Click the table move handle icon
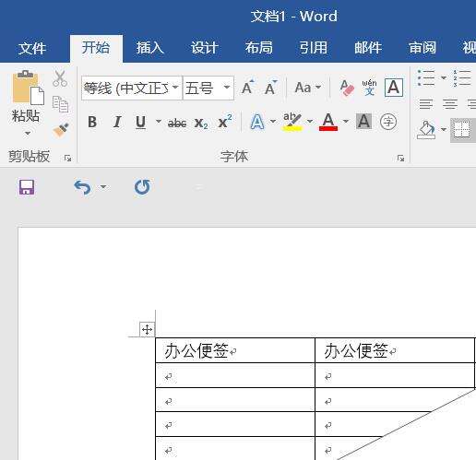The height and width of the screenshot is (460, 476). click(147, 330)
